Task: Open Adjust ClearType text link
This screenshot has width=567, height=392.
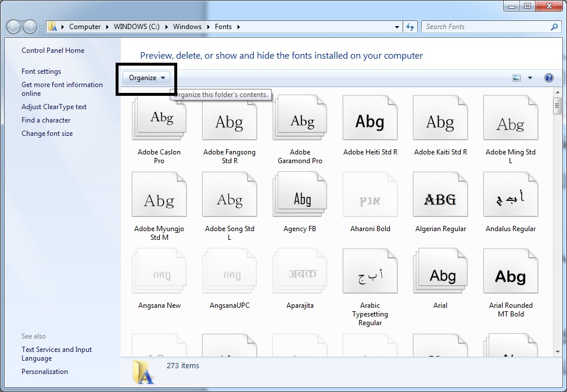Action: pos(54,107)
